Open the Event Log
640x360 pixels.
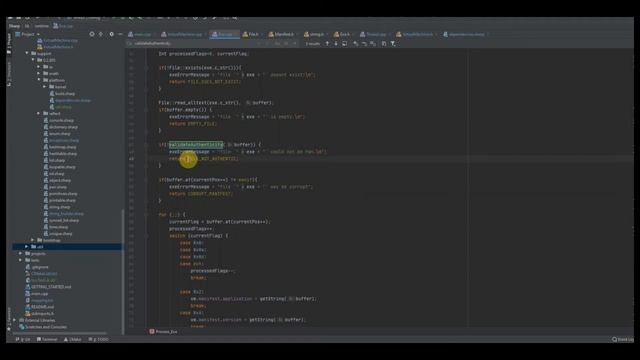tap(622, 339)
